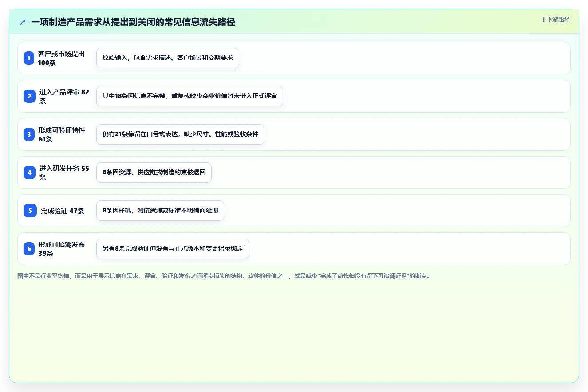Select the '完成验证 47条' step label
The height and width of the screenshot is (392, 588).
63,211
